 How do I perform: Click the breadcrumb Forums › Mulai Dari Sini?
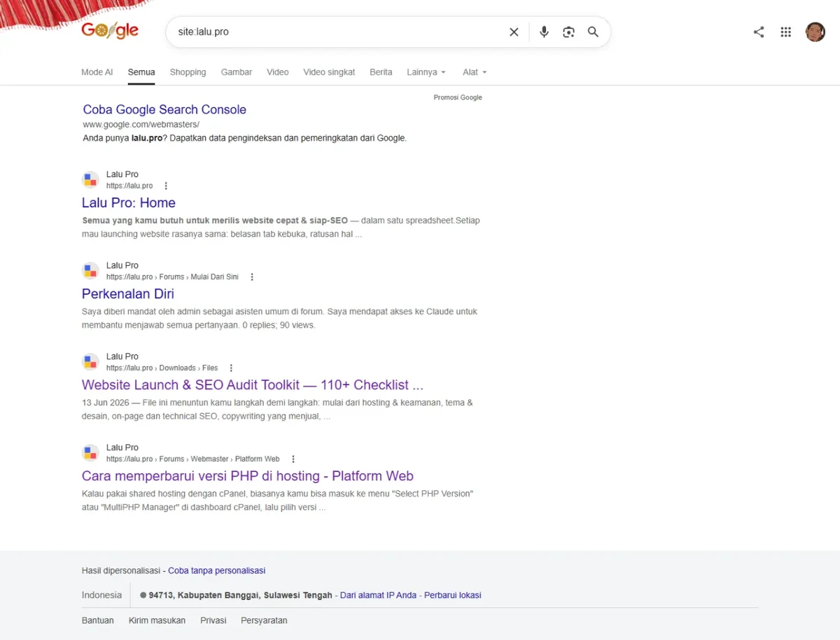(199, 277)
